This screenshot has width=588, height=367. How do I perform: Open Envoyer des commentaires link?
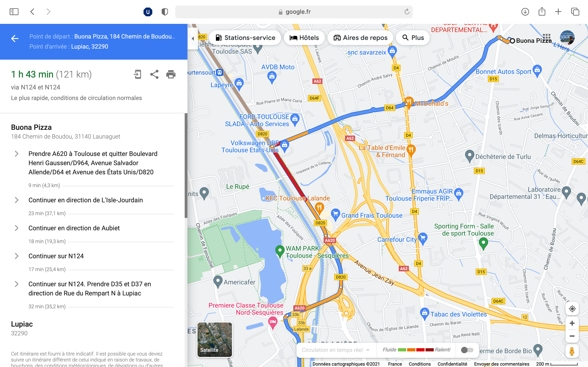tap(501, 364)
